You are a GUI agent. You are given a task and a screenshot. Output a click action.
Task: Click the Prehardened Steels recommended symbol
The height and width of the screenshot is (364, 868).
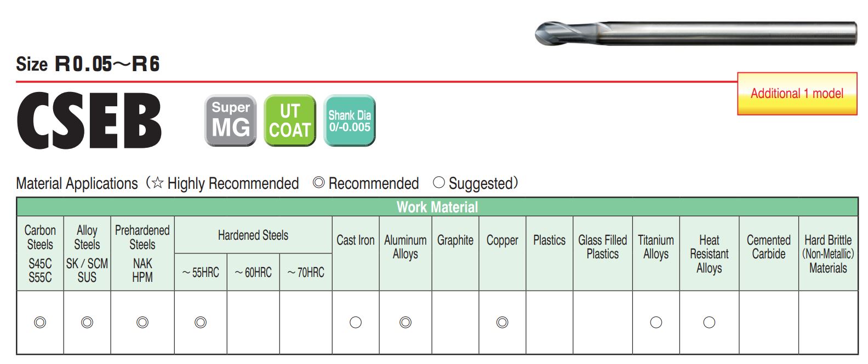pos(142,322)
